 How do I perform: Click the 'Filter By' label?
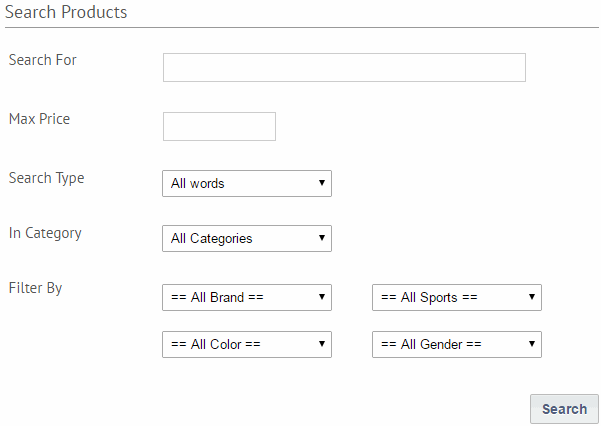coord(35,289)
